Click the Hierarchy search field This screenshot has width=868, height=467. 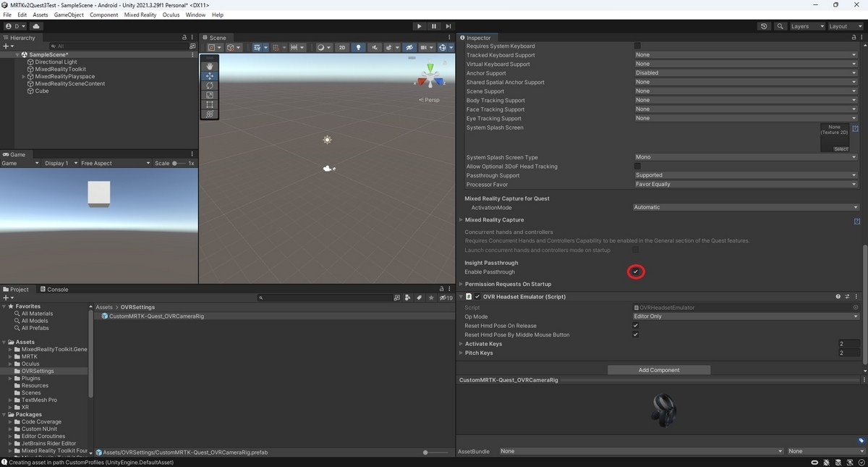pos(118,46)
